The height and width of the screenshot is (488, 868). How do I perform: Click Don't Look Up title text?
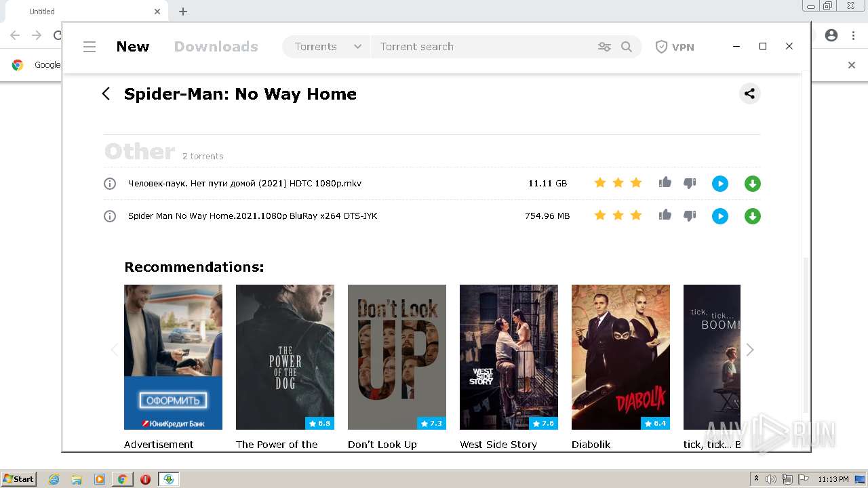click(382, 445)
